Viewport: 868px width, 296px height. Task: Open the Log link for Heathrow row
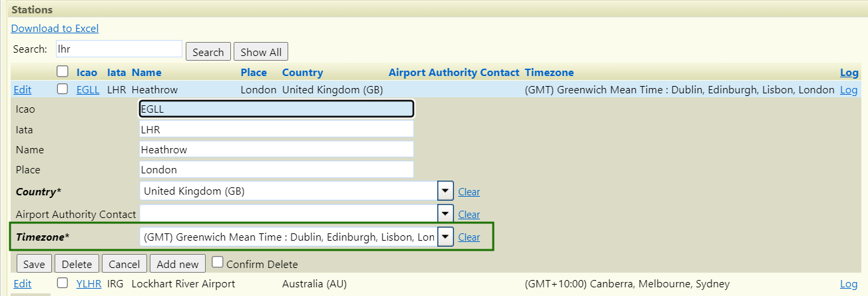coord(849,90)
